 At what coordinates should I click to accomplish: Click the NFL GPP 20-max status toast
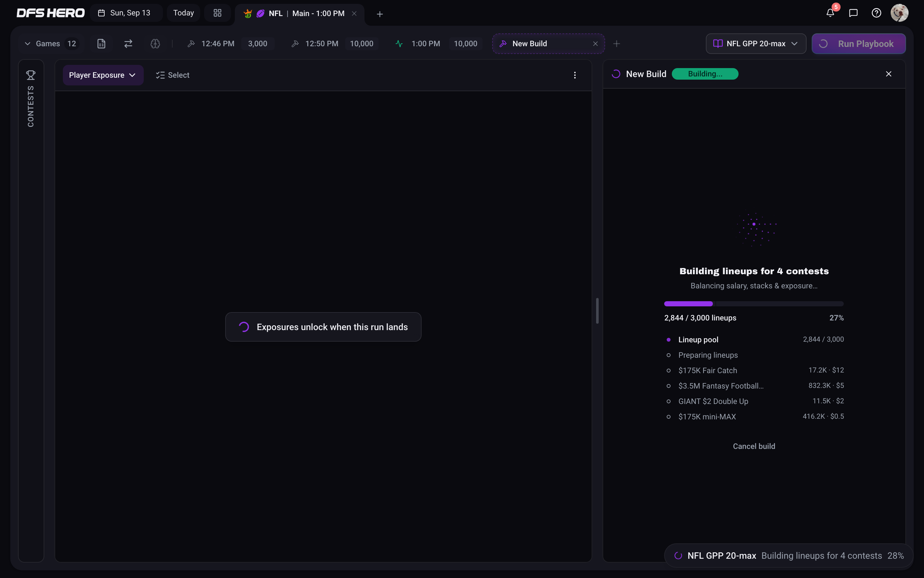tap(789, 556)
